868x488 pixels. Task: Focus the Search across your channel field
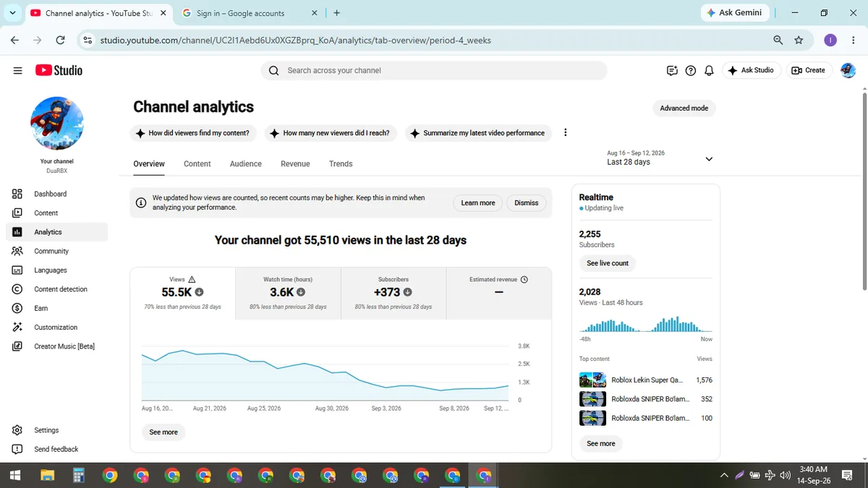point(434,70)
